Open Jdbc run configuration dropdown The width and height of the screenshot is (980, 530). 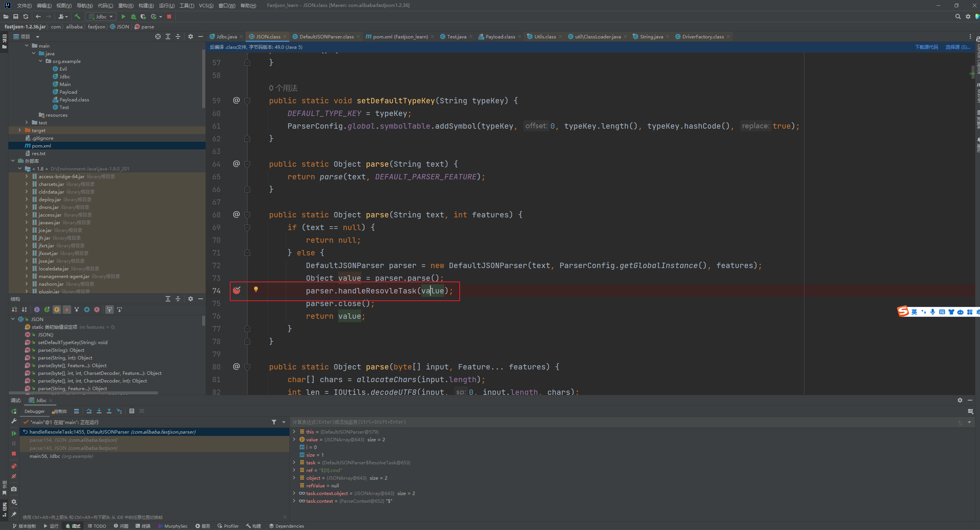coord(101,17)
